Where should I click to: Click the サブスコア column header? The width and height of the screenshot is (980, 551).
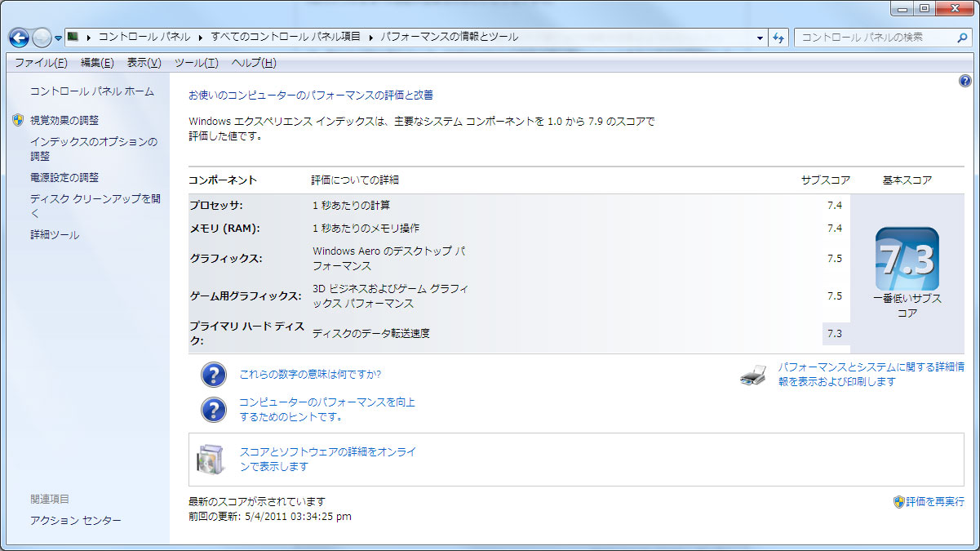(826, 180)
